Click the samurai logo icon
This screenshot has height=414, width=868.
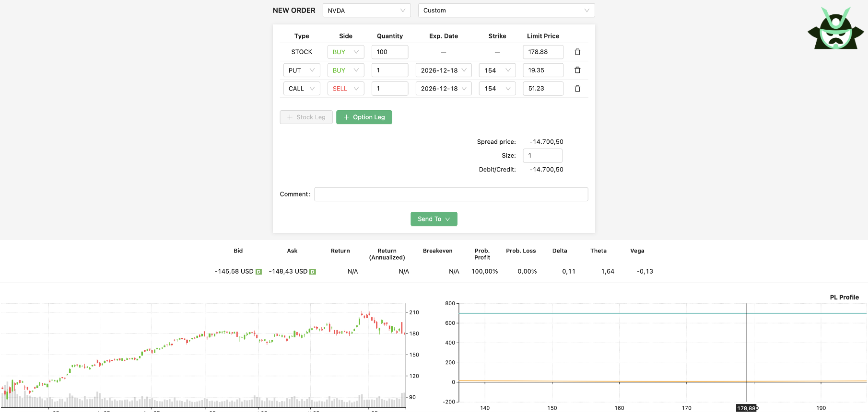[x=835, y=29]
